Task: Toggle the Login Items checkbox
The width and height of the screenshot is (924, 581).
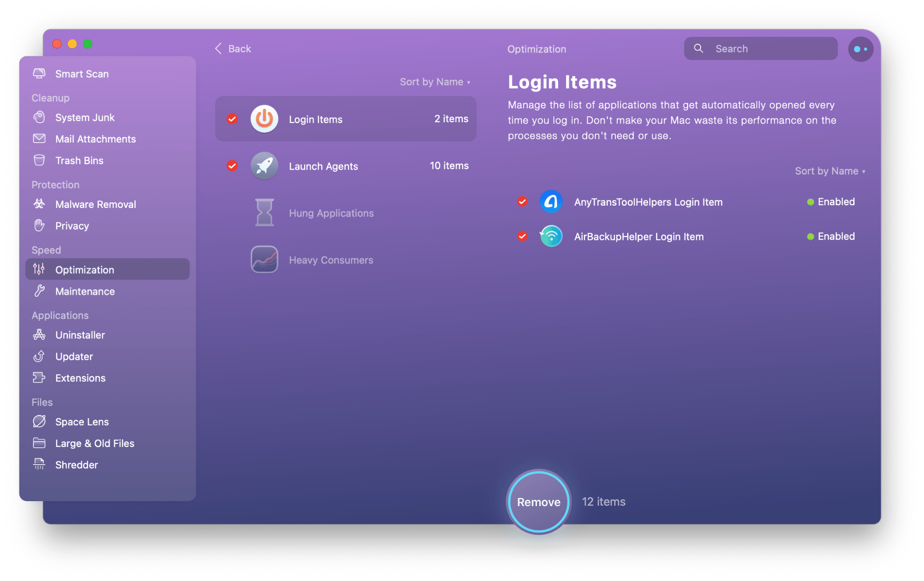Action: (233, 119)
